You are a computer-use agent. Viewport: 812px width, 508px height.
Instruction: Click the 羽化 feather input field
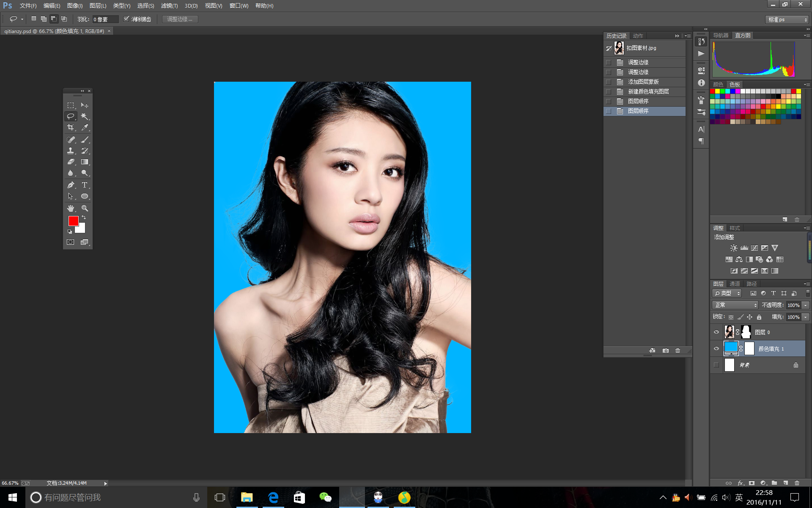105,19
